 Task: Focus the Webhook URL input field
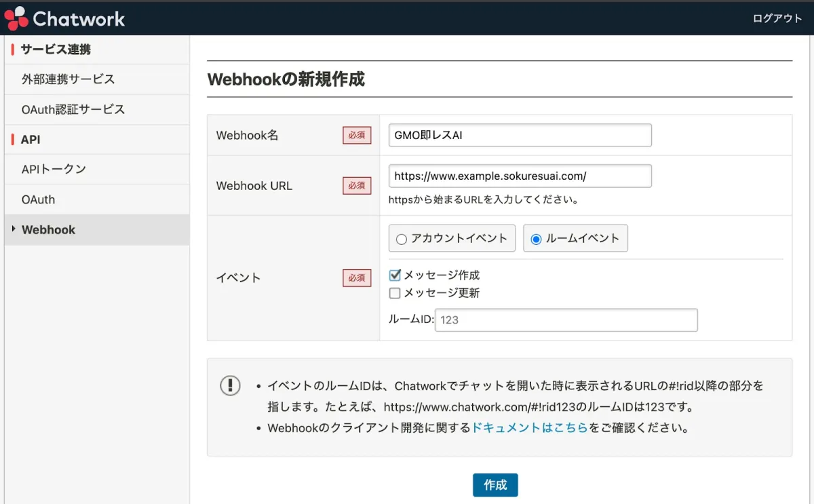[520, 176]
